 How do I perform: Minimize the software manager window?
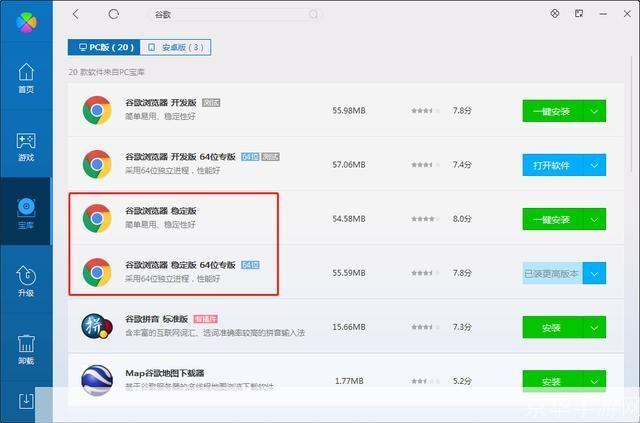[x=603, y=14]
